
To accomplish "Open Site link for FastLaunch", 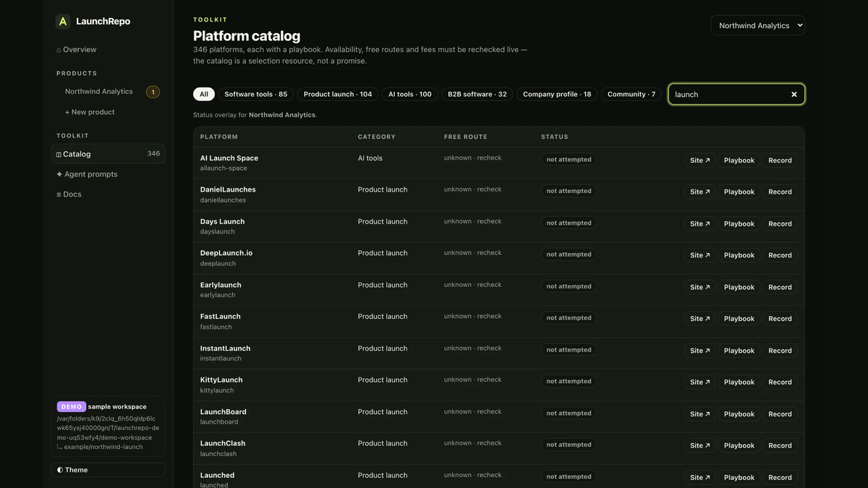I will [700, 319].
